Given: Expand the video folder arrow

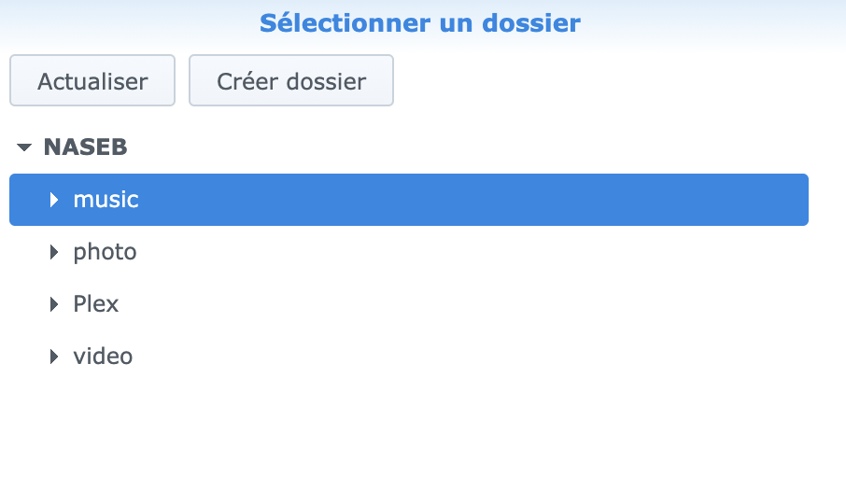Looking at the screenshot, I should point(54,357).
